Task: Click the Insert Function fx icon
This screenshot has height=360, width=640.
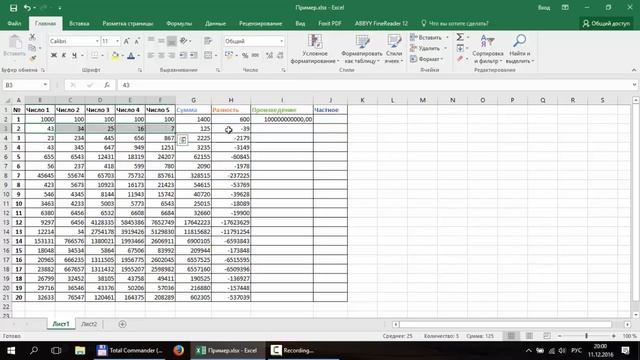Action: point(107,85)
